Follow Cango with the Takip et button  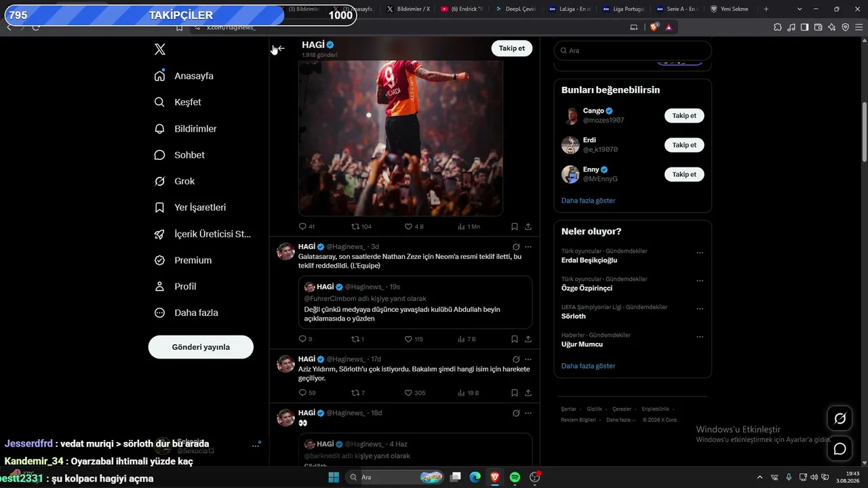click(684, 116)
